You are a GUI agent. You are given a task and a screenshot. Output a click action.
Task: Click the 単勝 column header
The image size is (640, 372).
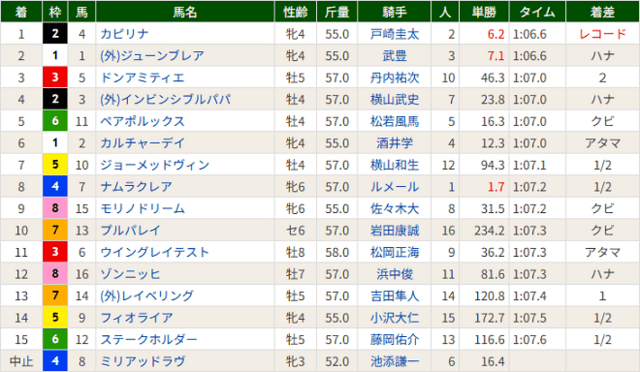click(484, 11)
